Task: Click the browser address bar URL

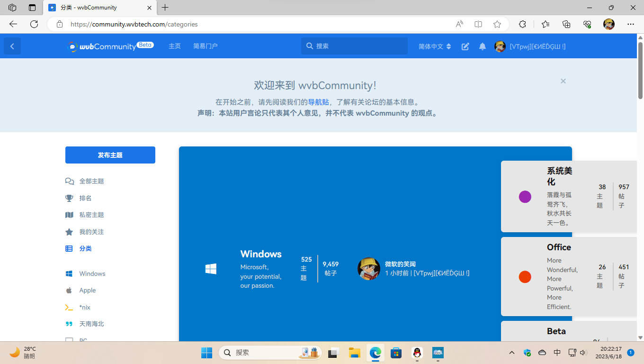Action: click(134, 24)
